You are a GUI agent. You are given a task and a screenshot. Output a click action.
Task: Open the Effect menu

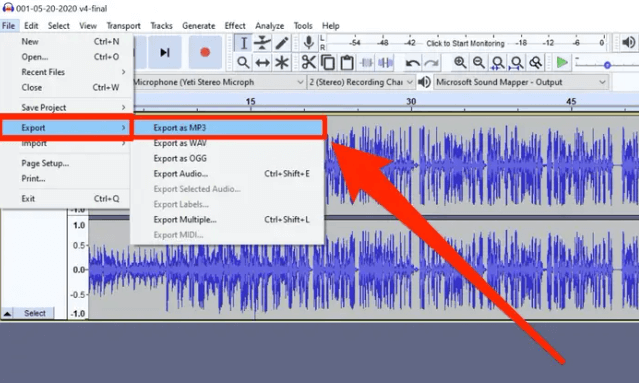click(235, 26)
